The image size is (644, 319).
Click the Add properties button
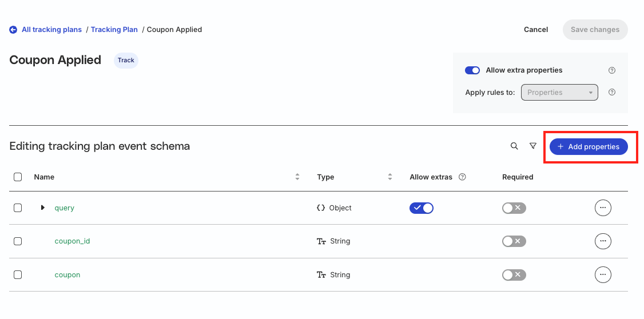point(589,146)
